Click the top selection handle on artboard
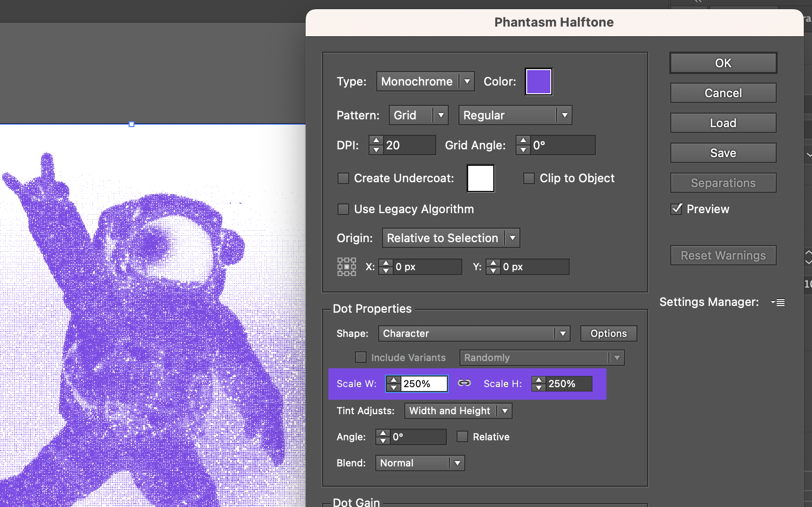Viewport: 812px width, 507px height. point(132,124)
